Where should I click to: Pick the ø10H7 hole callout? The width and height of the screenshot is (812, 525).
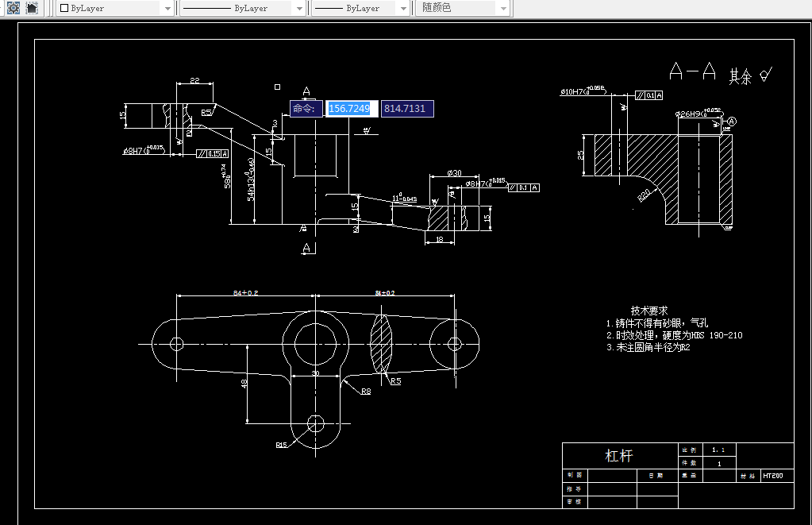point(583,91)
